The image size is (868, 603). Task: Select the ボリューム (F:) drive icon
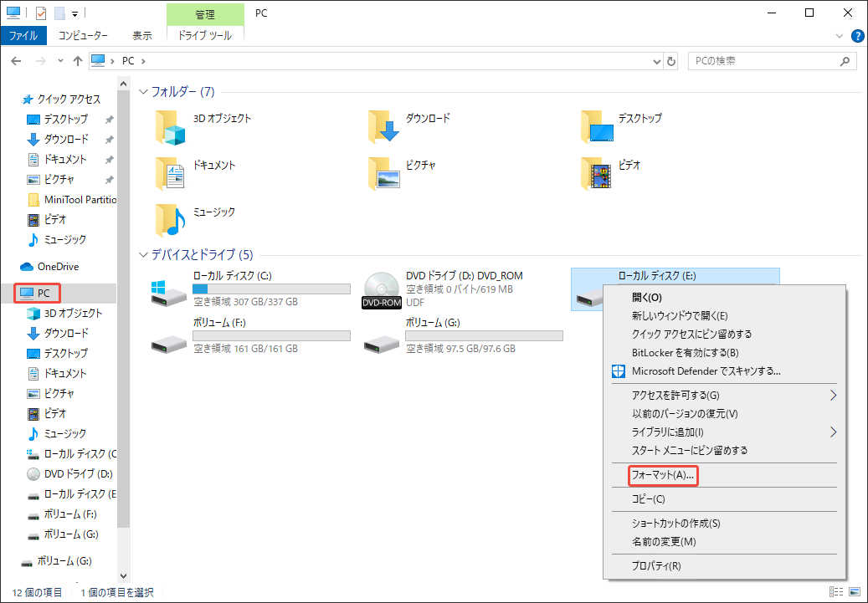point(169,344)
